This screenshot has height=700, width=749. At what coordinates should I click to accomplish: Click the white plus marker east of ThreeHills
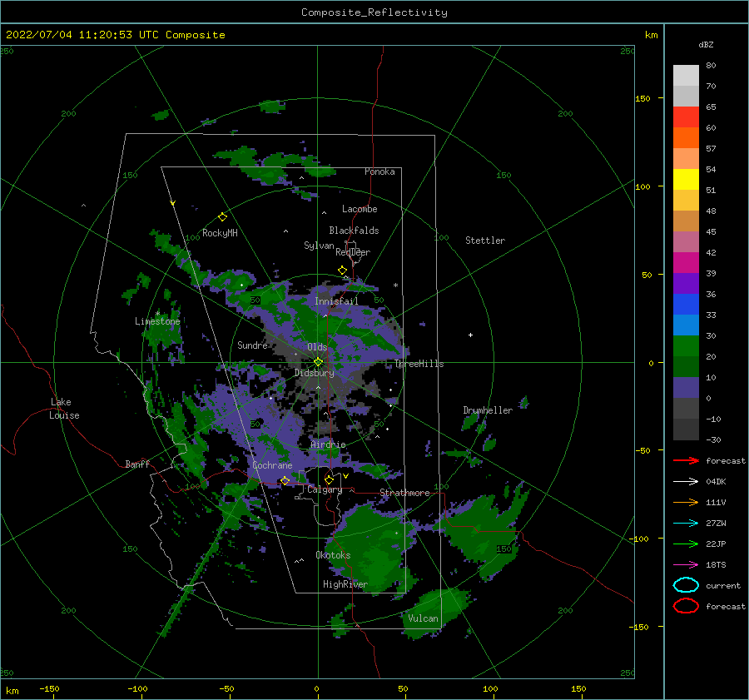tap(470, 335)
